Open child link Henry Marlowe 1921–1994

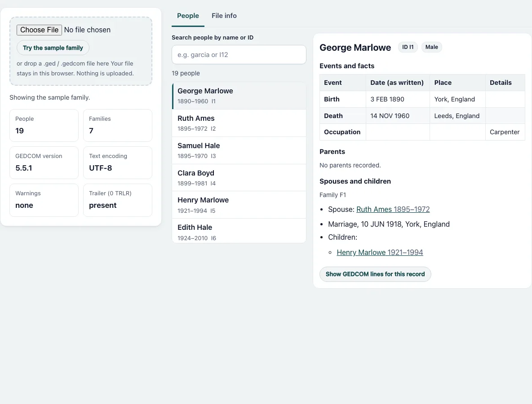coord(380,252)
